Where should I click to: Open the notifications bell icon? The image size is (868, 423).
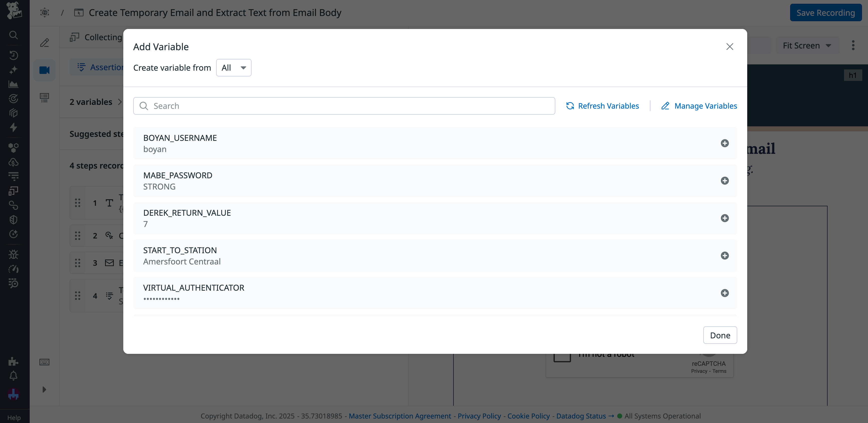(x=13, y=376)
